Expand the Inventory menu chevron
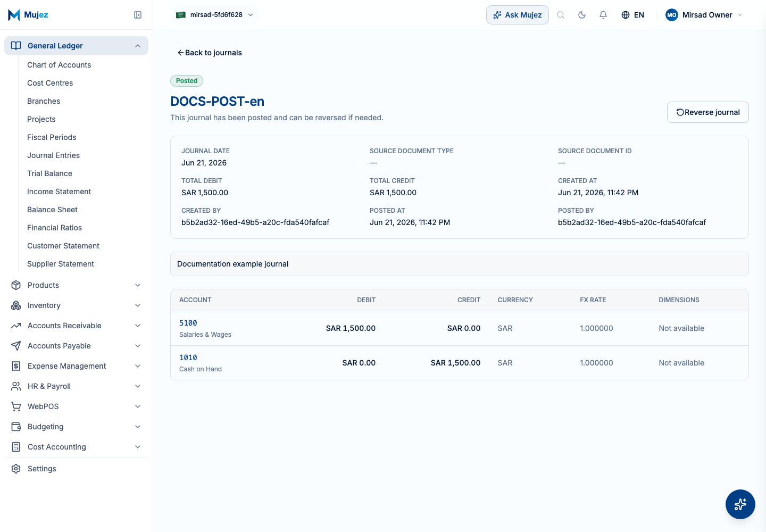Image resolution: width=766 pixels, height=532 pixels. click(x=138, y=305)
